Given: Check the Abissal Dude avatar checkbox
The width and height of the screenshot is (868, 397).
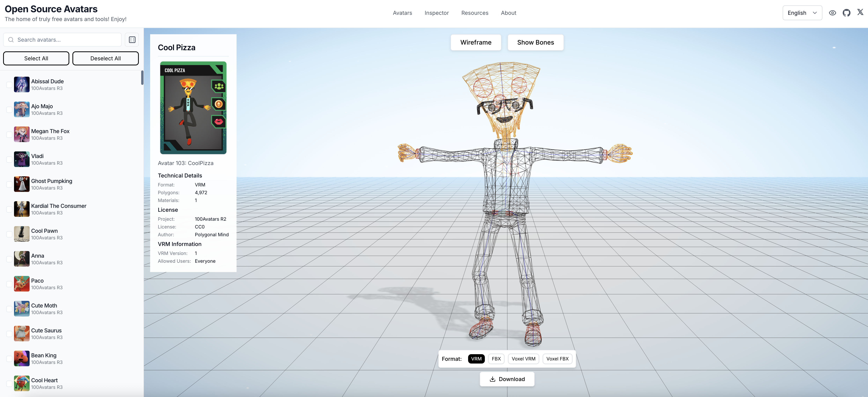Looking at the screenshot, I should point(9,84).
